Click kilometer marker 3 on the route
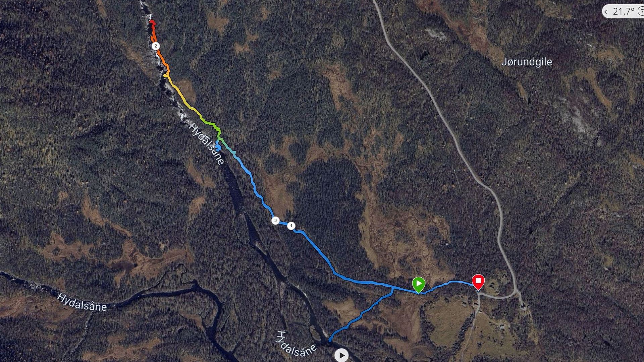The width and height of the screenshot is (644, 362). pos(275,221)
